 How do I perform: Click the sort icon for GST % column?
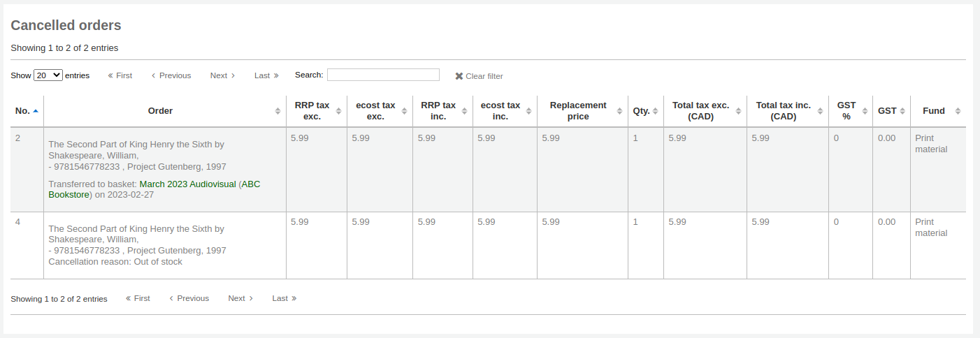pyautogui.click(x=864, y=111)
